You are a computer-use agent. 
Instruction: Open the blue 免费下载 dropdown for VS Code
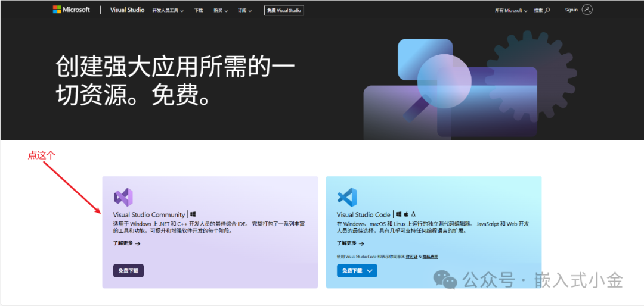click(357, 271)
